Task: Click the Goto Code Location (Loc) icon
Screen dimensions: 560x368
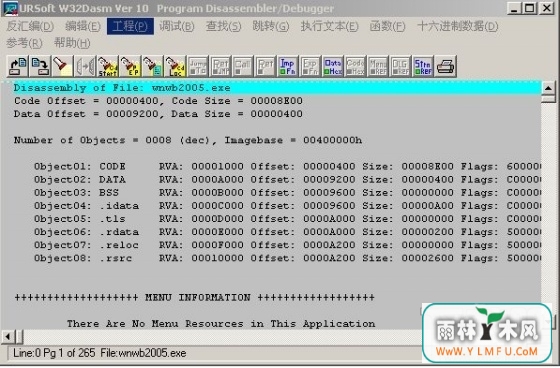Action: pyautogui.click(x=175, y=66)
